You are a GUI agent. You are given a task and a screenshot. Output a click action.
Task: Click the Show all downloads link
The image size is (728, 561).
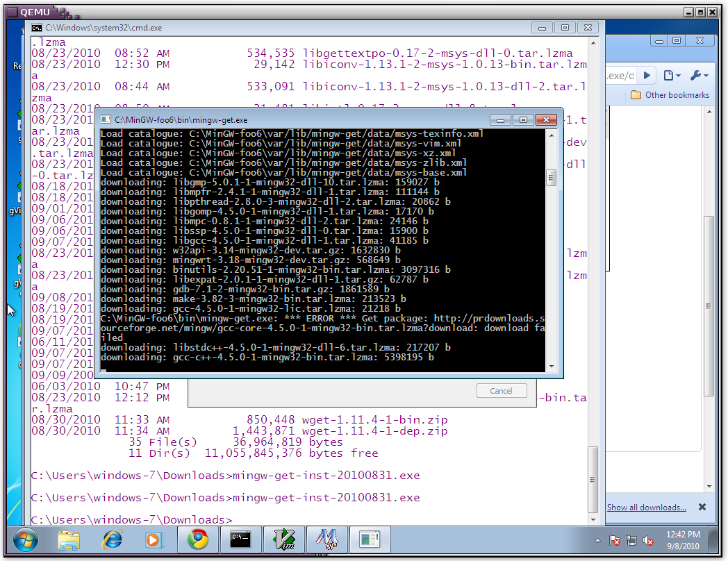tap(646, 508)
